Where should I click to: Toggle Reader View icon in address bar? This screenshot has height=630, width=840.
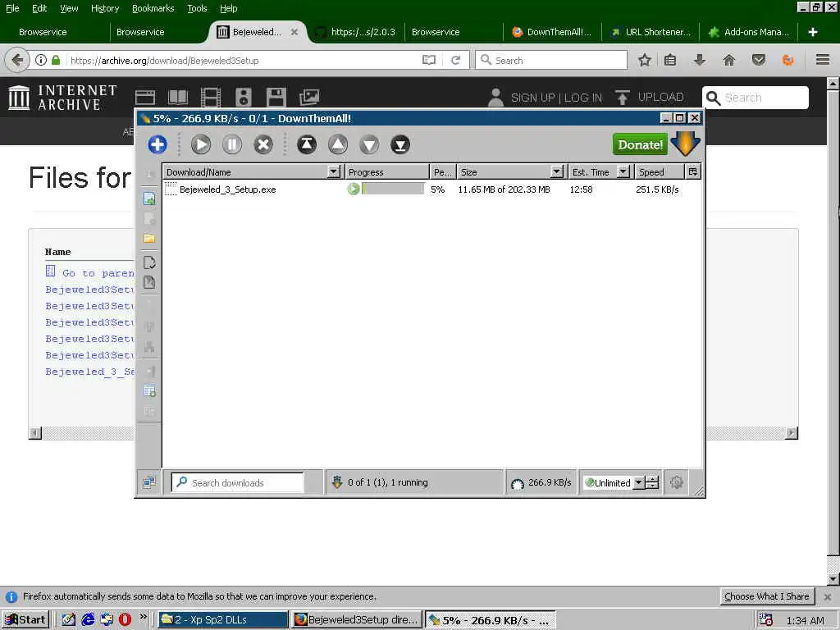click(x=429, y=60)
